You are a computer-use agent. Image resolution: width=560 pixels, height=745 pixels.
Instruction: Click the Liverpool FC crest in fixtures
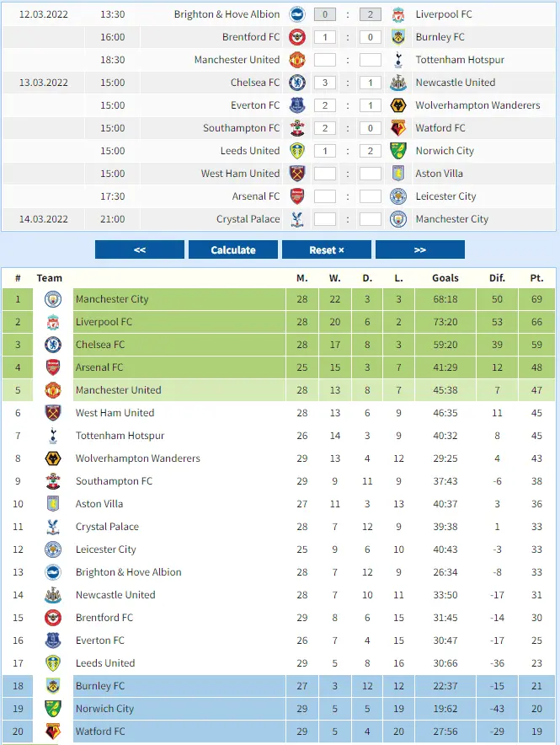398,14
